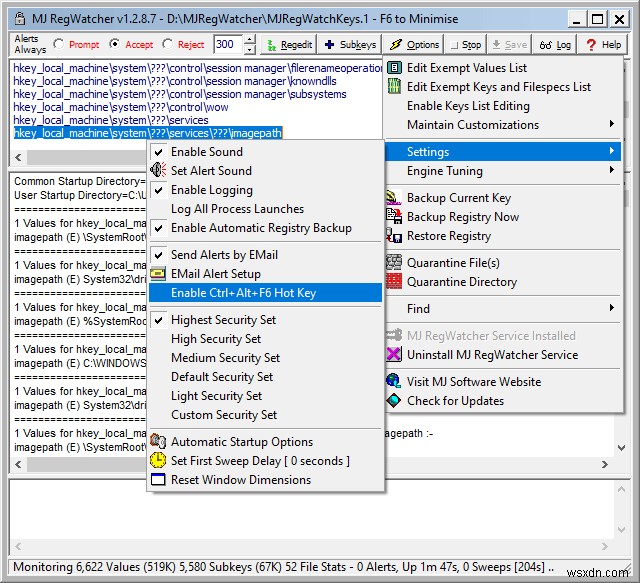Click Enable Keys List Editing

pyautogui.click(x=503, y=106)
